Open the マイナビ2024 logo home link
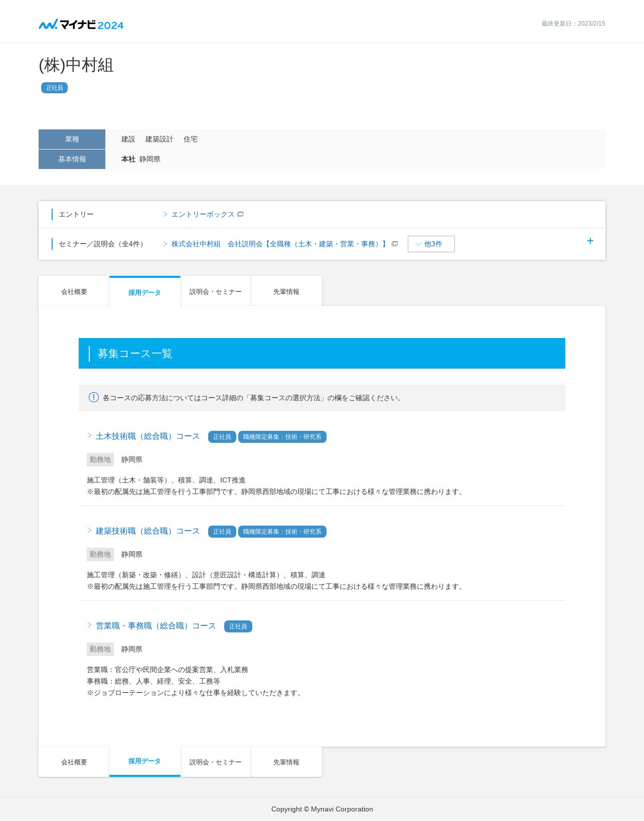The image size is (644, 821). [x=81, y=25]
